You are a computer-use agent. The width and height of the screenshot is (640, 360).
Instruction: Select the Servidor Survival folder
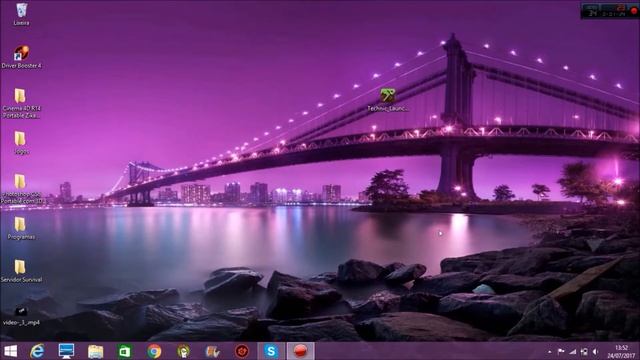tap(21, 271)
